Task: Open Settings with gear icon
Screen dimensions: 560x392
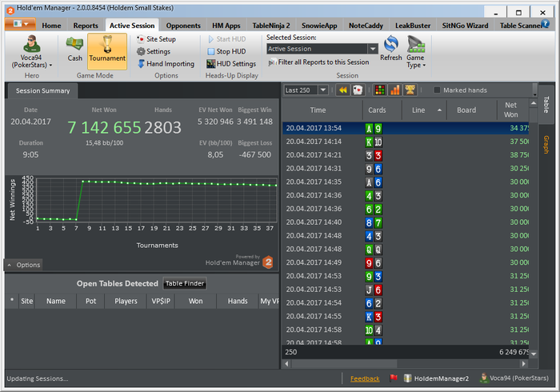Action: click(x=154, y=51)
